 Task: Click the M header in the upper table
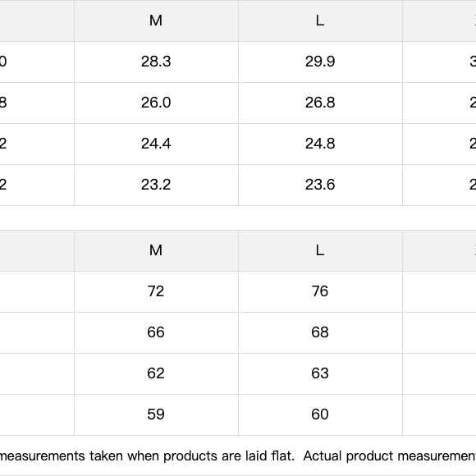(x=156, y=21)
